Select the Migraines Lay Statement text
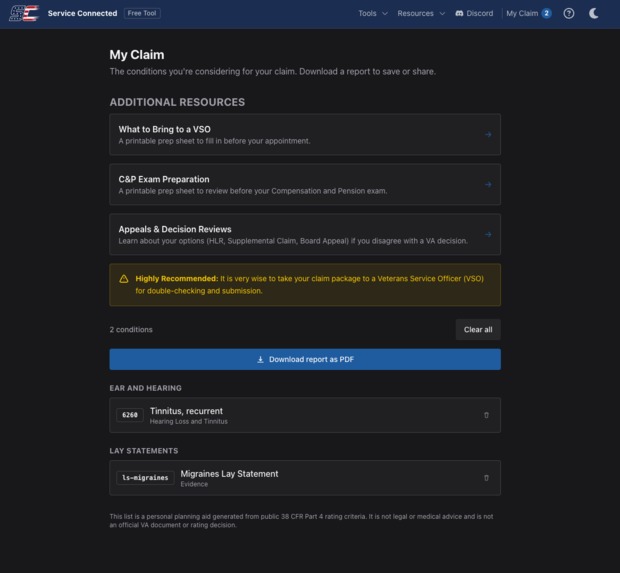 coord(229,474)
